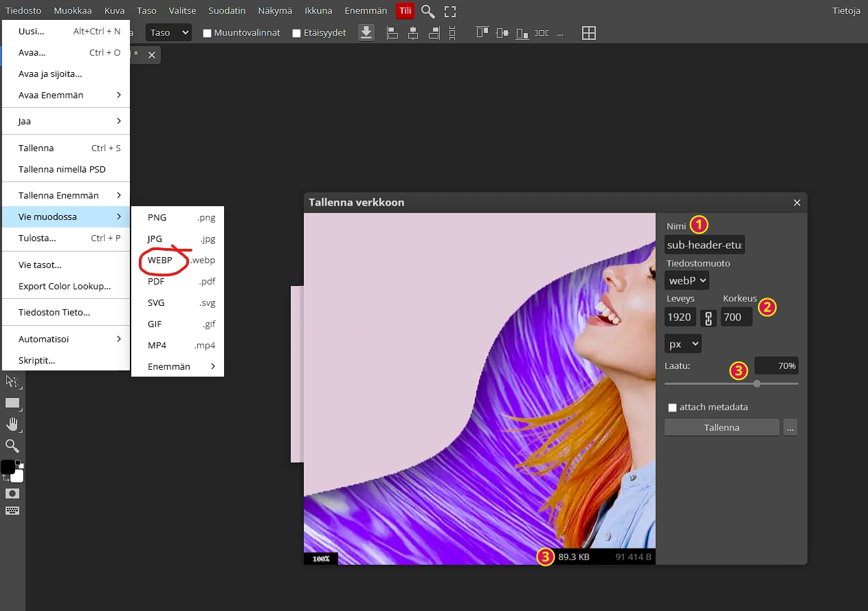Toggle Quick Mask mode icon
868x611 pixels.
[12, 493]
